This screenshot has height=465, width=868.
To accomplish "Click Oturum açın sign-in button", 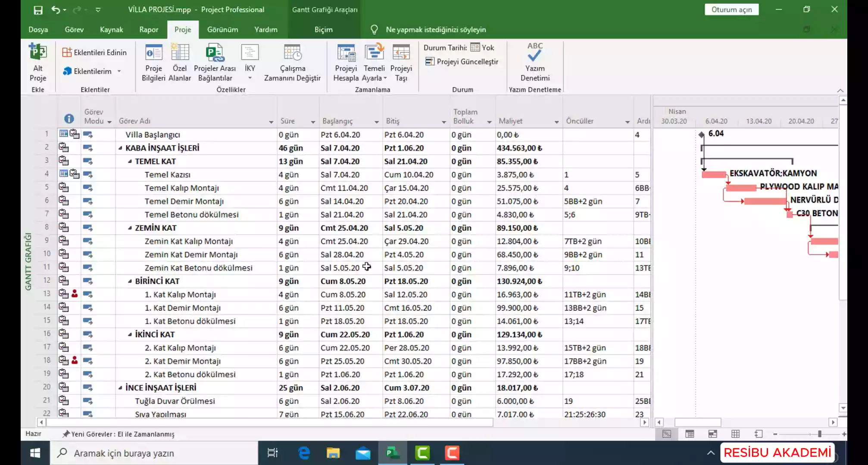I will click(x=731, y=9).
